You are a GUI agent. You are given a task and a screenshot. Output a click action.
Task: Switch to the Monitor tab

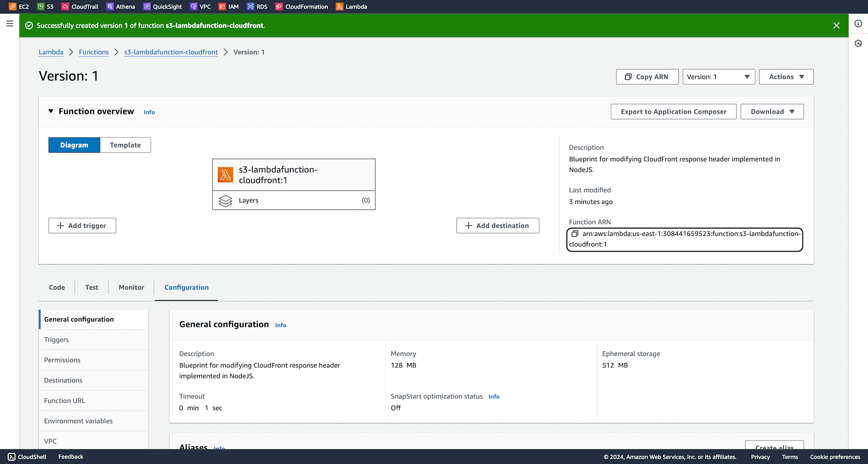[132, 287]
